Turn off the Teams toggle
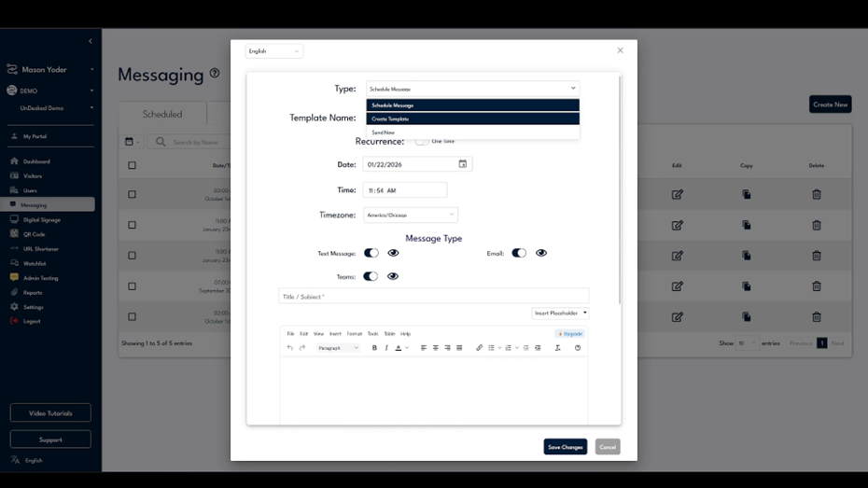 point(371,276)
